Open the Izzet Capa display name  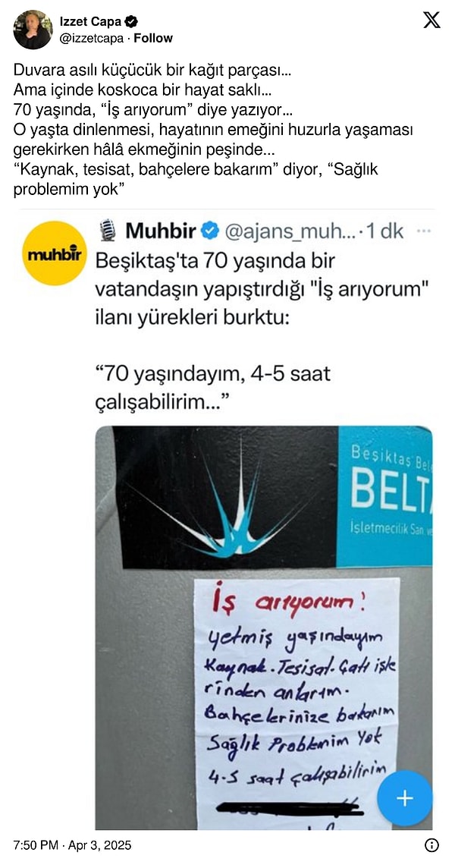(x=91, y=21)
